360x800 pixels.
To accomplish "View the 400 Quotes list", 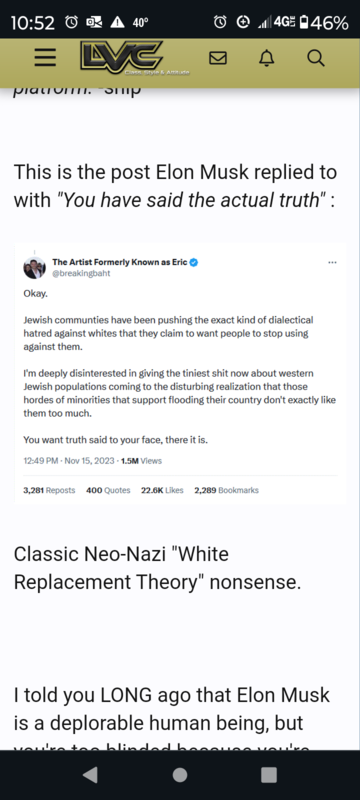I will 108,490.
